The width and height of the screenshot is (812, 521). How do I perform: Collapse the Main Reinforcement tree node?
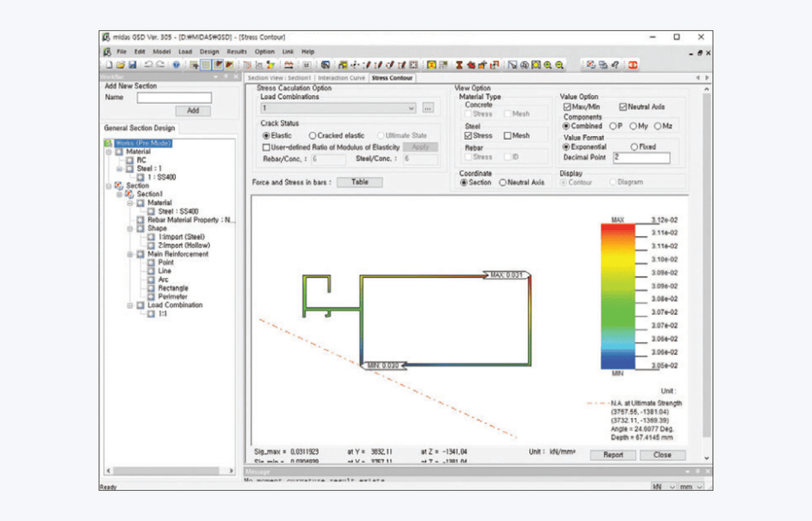click(130, 254)
